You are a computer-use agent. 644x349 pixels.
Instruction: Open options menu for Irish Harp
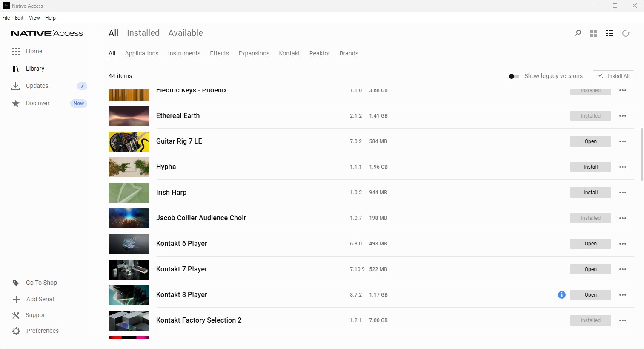tap(623, 192)
